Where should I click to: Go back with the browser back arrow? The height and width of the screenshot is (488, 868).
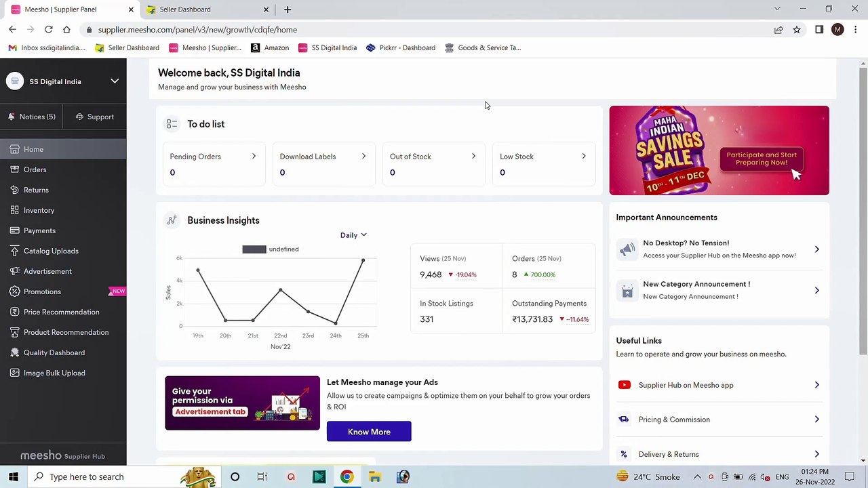pyautogui.click(x=12, y=30)
